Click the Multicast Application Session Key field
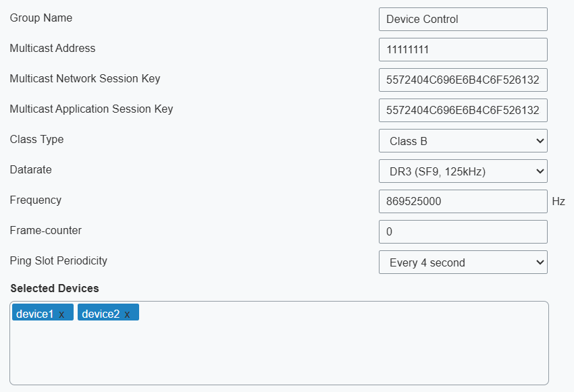Image resolution: width=574 pixels, height=392 pixels. coord(463,111)
